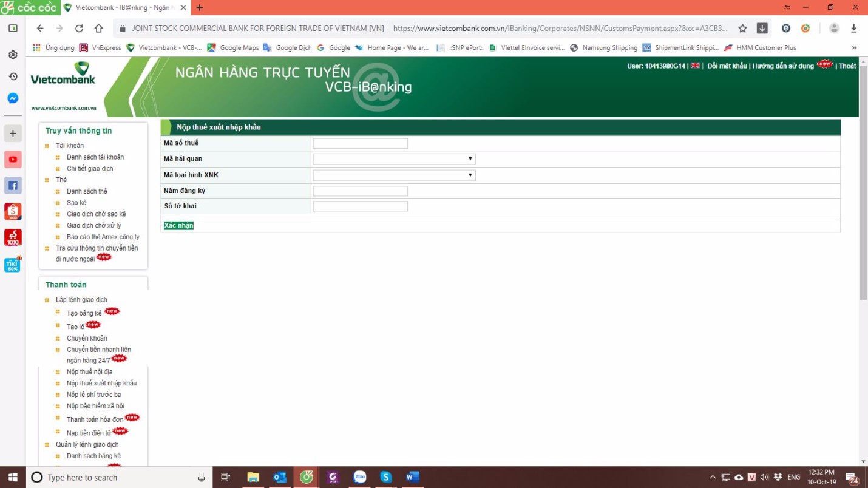Click the Messenger icon in browser sidebar
The height and width of the screenshot is (488, 868).
click(x=13, y=98)
